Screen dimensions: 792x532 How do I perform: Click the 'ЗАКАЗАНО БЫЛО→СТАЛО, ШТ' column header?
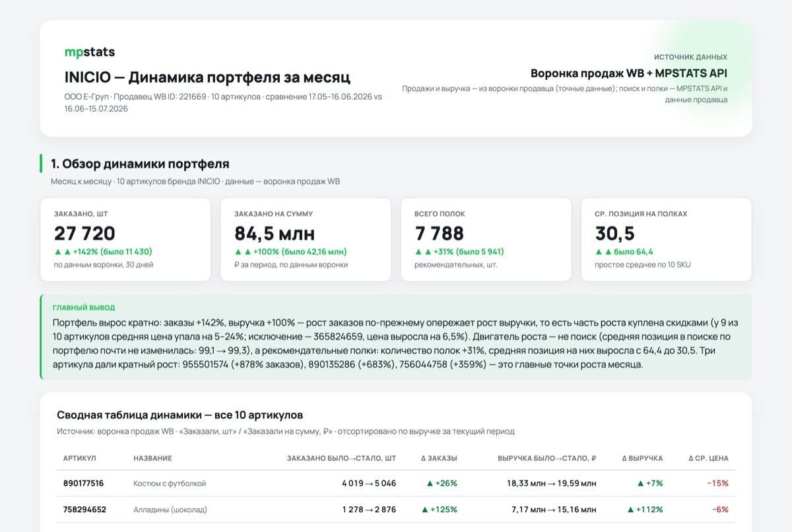coord(341,458)
